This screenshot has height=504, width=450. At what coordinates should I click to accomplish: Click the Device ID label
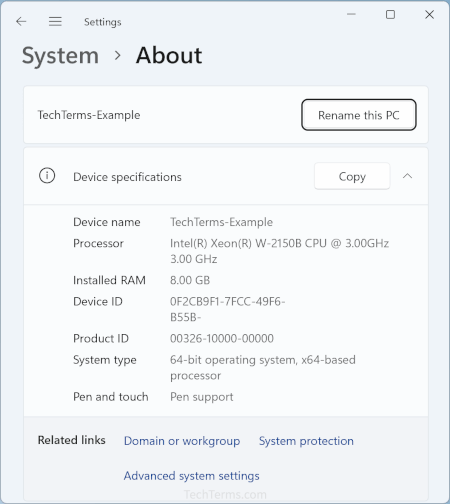98,302
